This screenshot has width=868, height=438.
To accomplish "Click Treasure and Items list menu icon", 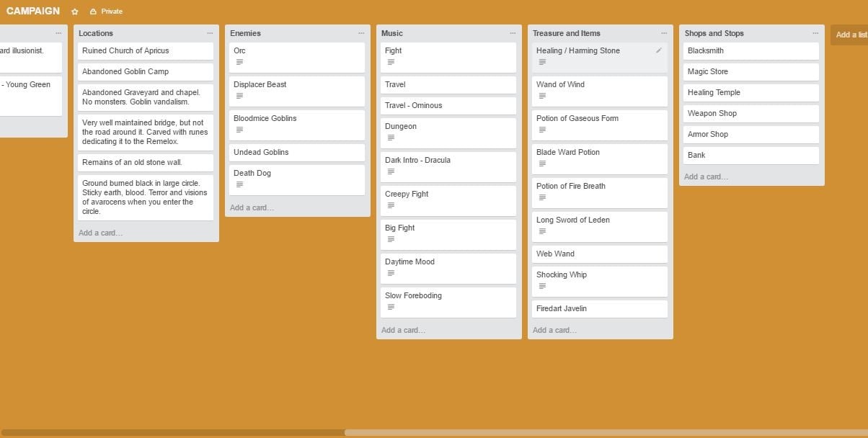I will (x=664, y=33).
